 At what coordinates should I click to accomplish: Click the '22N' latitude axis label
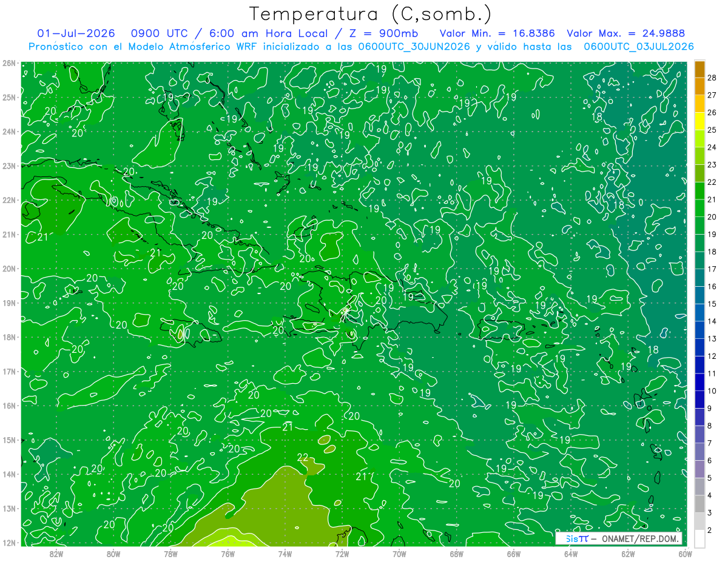10,200
